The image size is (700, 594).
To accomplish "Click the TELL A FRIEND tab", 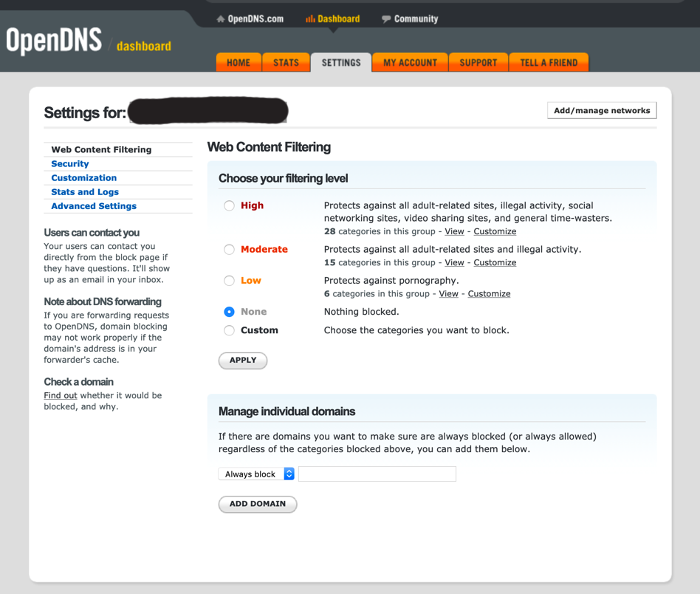I will tap(549, 63).
